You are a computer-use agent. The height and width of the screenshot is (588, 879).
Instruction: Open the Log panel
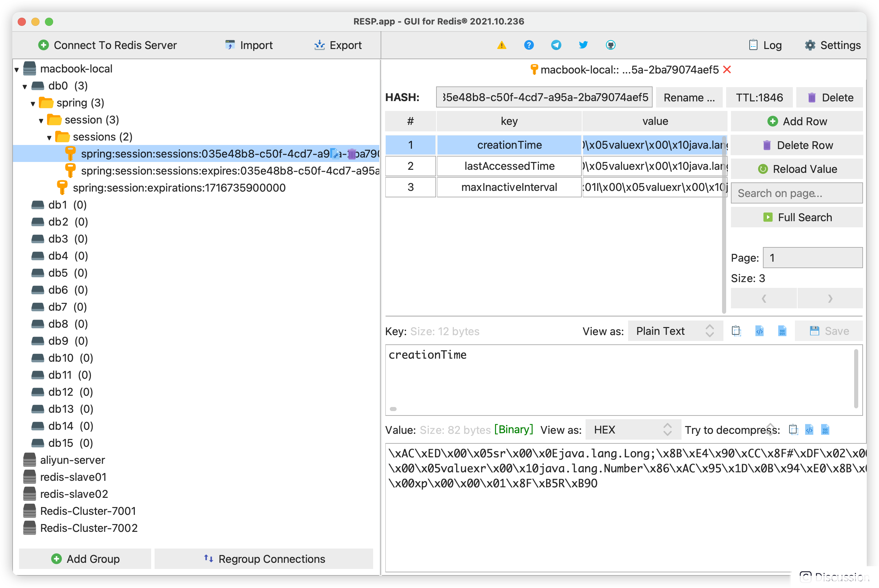765,45
